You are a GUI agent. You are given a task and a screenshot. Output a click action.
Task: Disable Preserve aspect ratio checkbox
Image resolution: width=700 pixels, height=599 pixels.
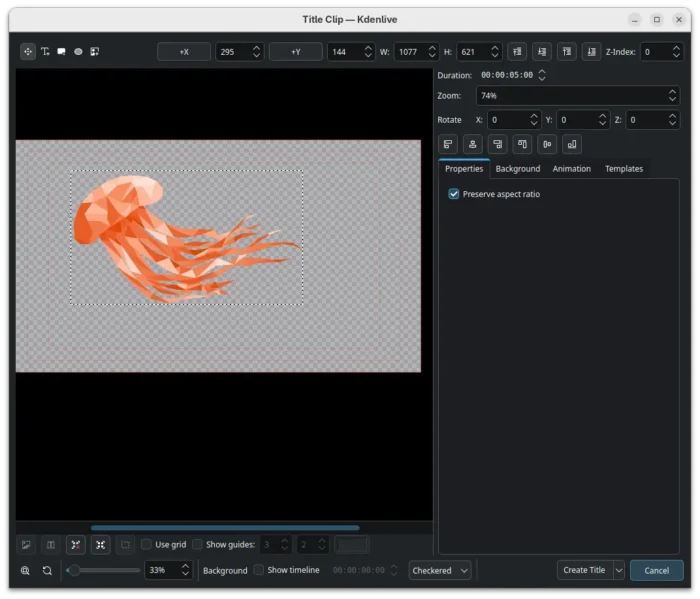pos(454,194)
